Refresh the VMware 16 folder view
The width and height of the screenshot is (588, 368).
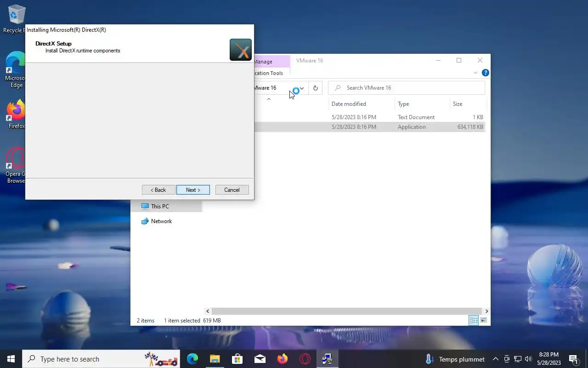tap(315, 88)
